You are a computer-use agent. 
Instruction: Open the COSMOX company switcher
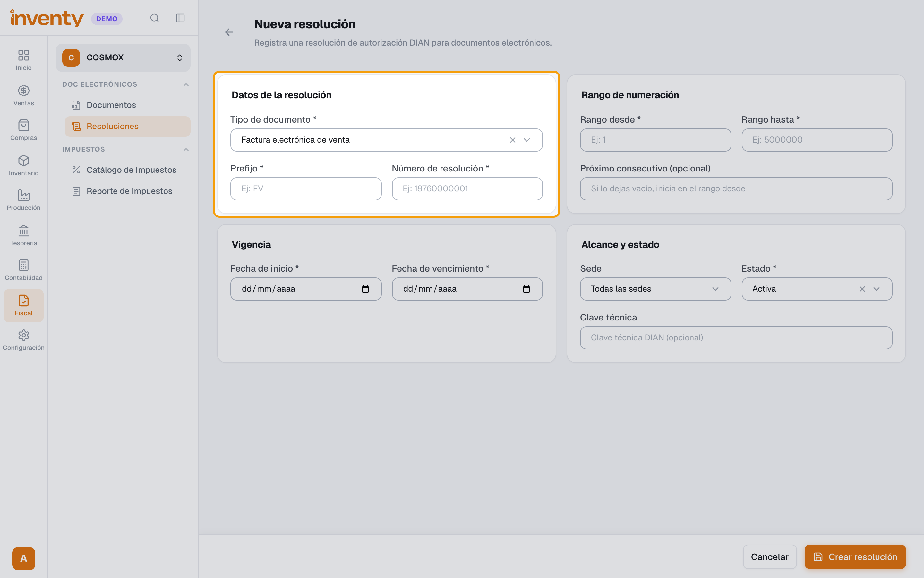point(123,58)
